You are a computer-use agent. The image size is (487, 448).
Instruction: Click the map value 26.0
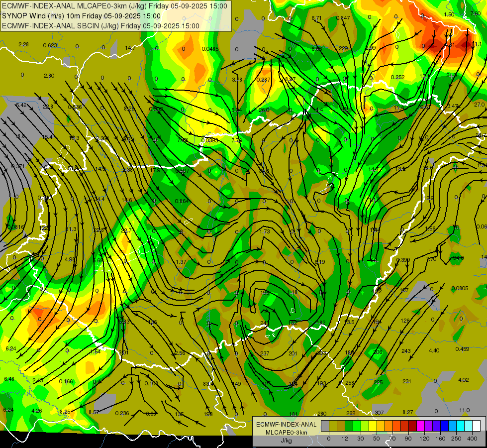(x=264, y=110)
